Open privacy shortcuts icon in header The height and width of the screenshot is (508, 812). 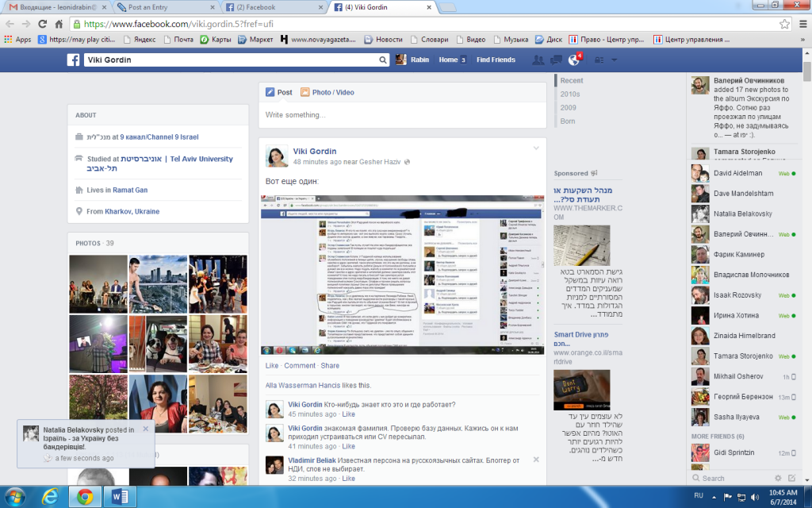[x=599, y=60]
